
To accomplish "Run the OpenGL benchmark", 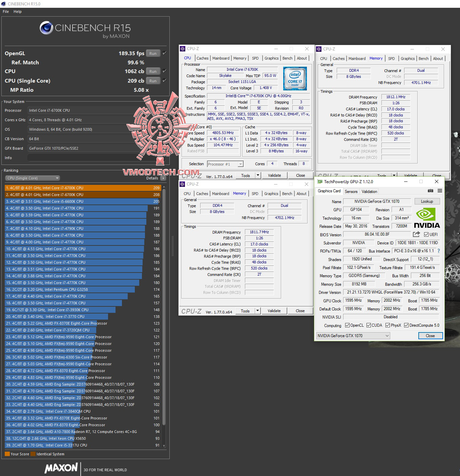I will pyautogui.click(x=153, y=53).
